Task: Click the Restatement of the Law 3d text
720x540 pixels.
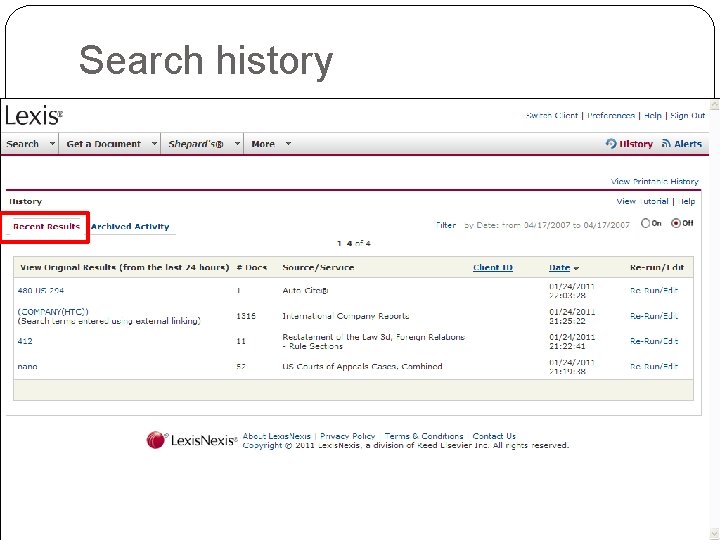Action: [373, 341]
